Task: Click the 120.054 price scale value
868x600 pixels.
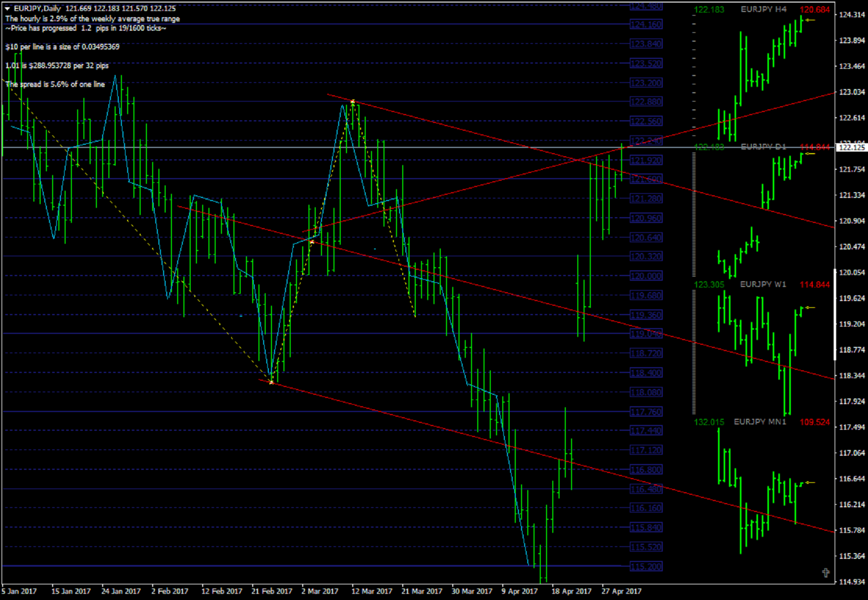Action: [x=852, y=272]
